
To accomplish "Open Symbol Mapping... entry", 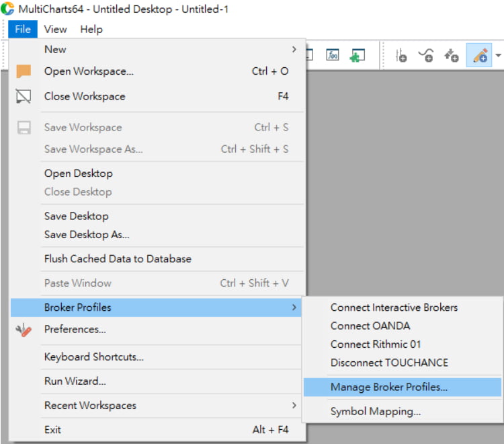I will tap(403, 412).
